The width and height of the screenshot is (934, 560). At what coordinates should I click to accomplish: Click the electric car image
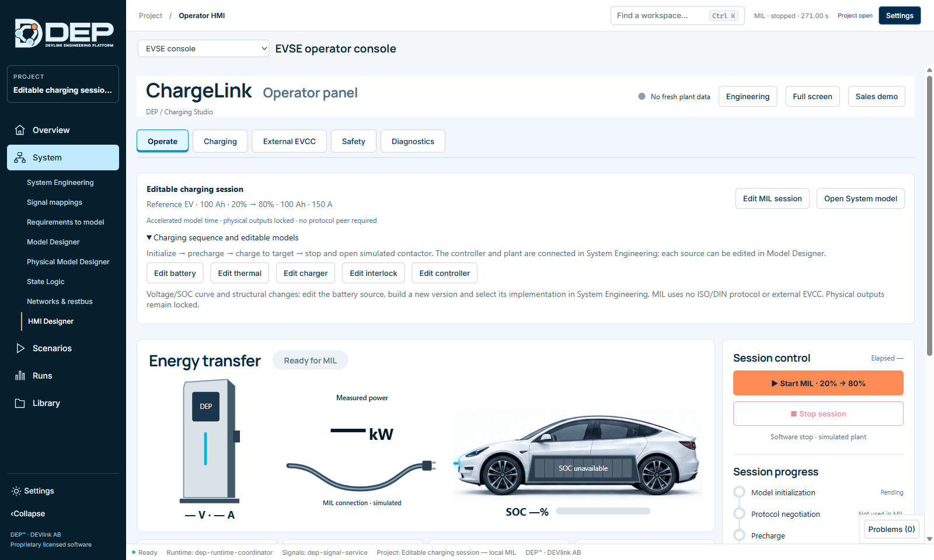tap(578, 455)
